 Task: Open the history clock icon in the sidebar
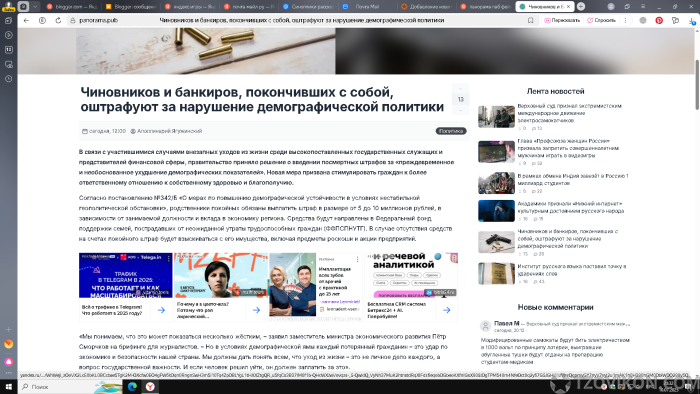tap(8, 79)
